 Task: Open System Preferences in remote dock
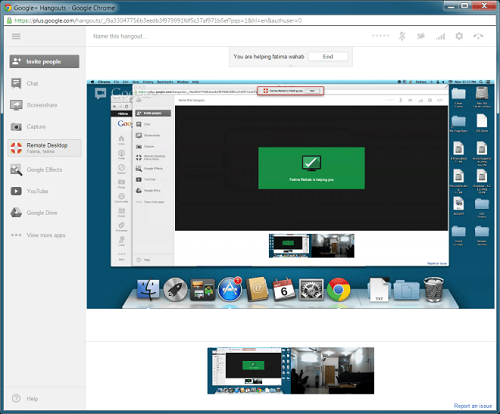tap(311, 289)
